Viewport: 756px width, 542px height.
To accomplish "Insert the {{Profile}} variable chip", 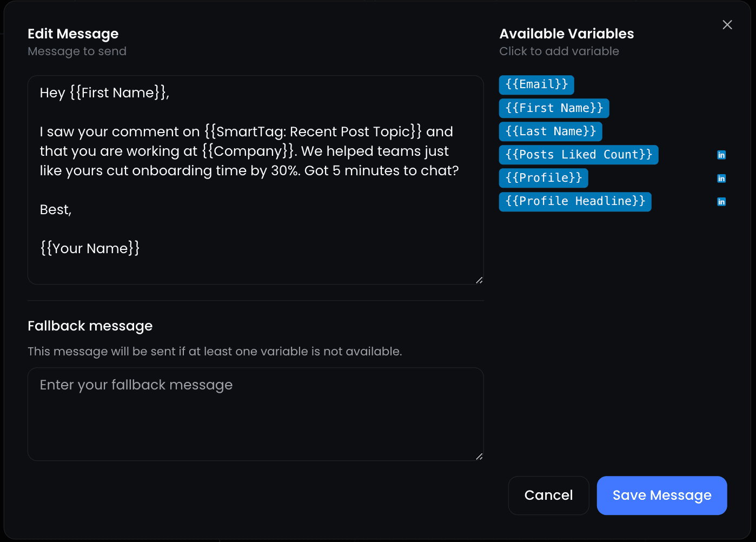I will point(543,178).
